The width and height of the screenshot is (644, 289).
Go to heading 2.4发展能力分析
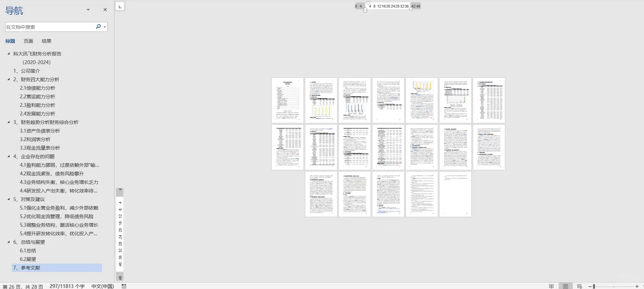point(37,114)
